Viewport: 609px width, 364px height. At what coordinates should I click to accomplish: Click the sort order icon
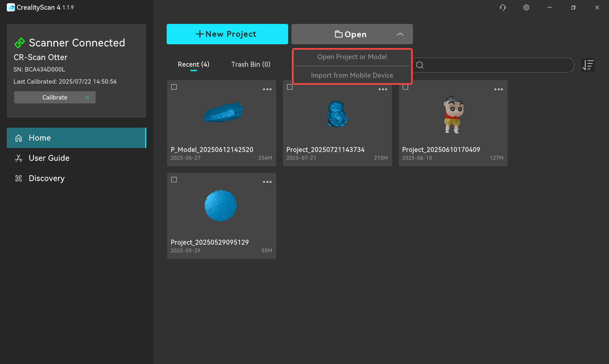tap(588, 65)
